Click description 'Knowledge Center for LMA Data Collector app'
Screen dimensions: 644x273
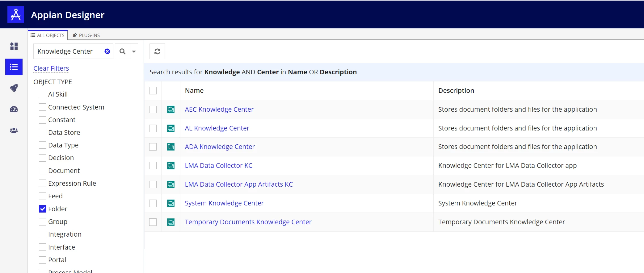(x=507, y=166)
